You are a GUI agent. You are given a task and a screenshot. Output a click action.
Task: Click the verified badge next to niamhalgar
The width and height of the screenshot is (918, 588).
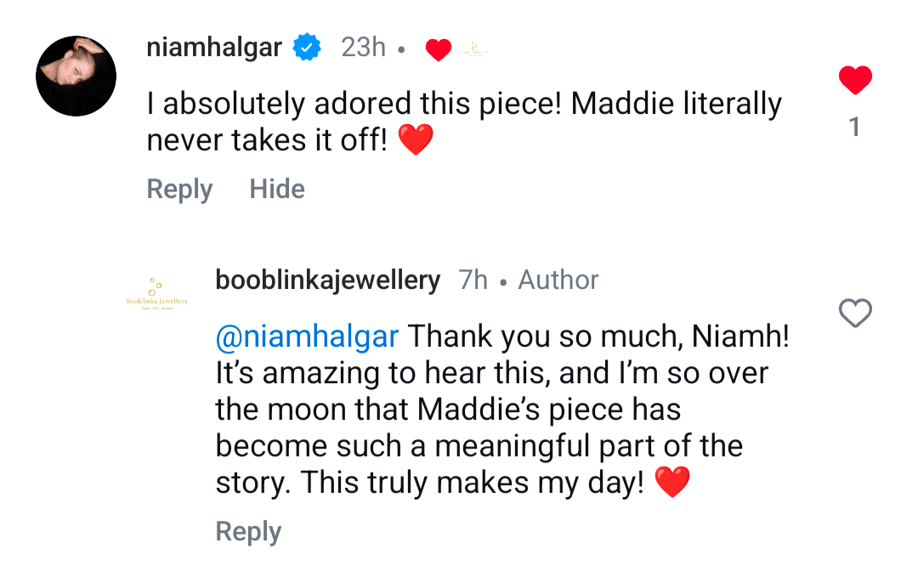(307, 48)
